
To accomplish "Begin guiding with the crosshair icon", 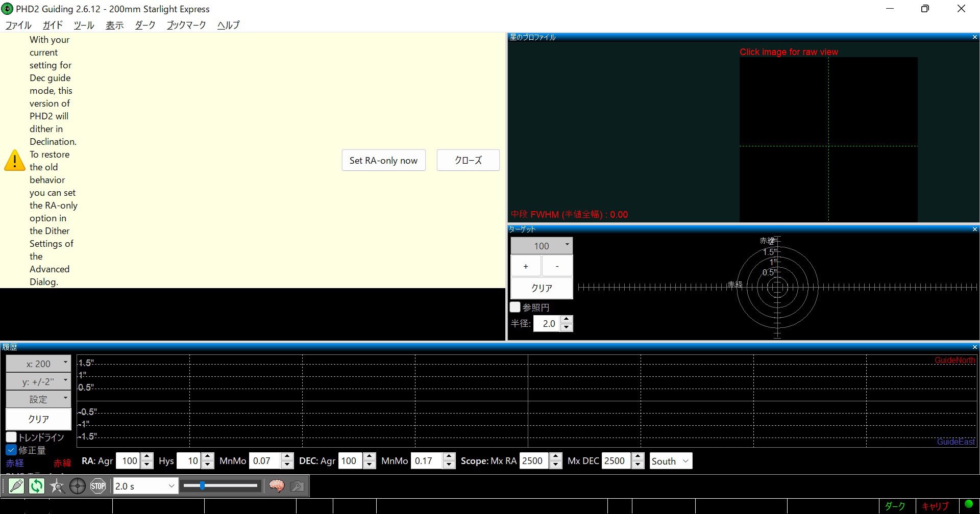I will [78, 486].
